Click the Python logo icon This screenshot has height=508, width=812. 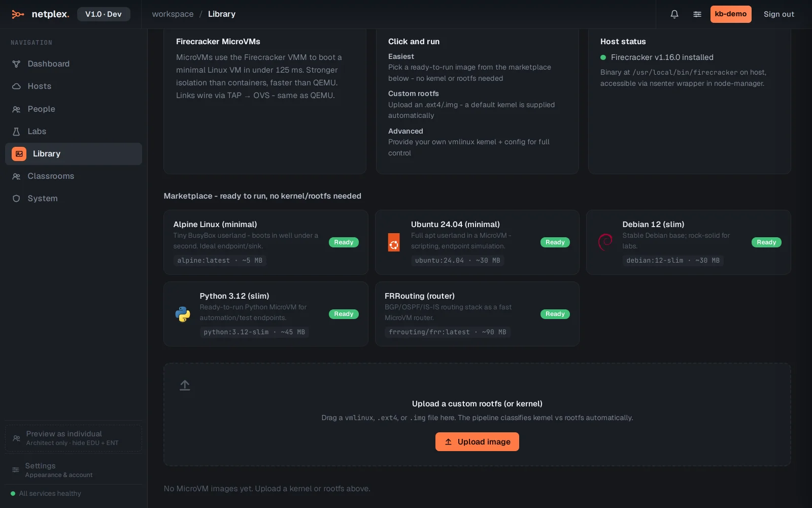[x=183, y=314]
